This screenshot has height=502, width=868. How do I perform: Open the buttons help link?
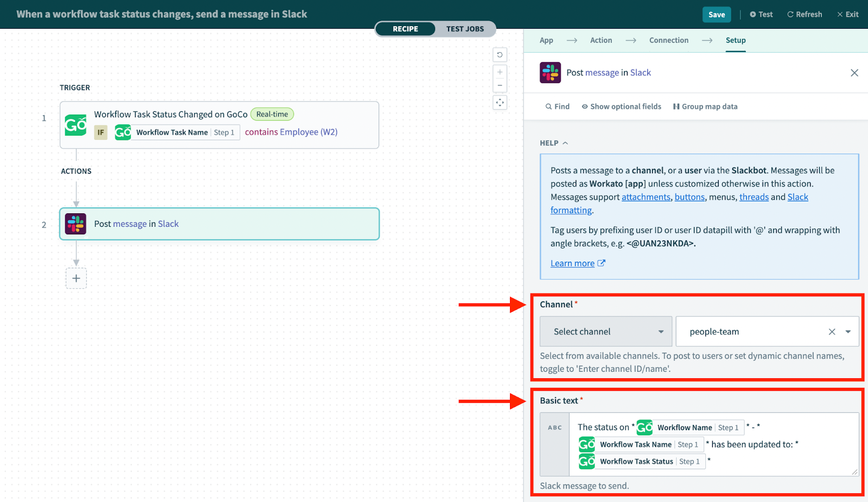(690, 197)
